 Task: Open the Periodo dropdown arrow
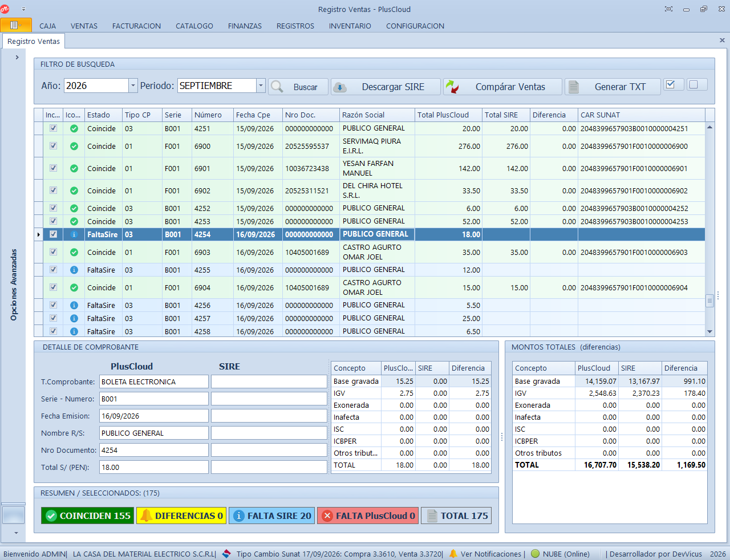[x=261, y=86]
